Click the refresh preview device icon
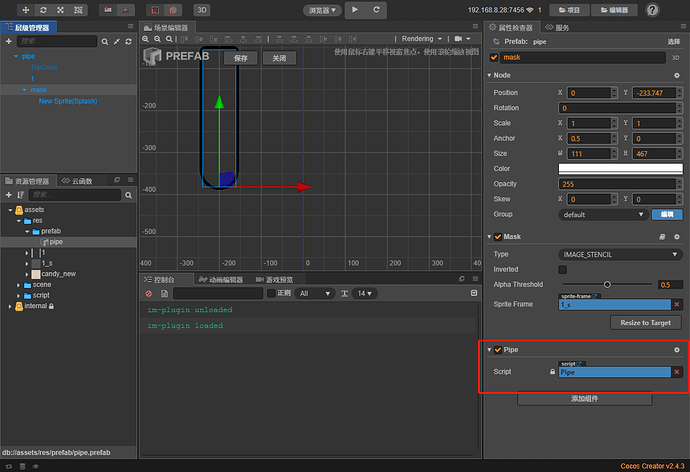 (x=376, y=9)
